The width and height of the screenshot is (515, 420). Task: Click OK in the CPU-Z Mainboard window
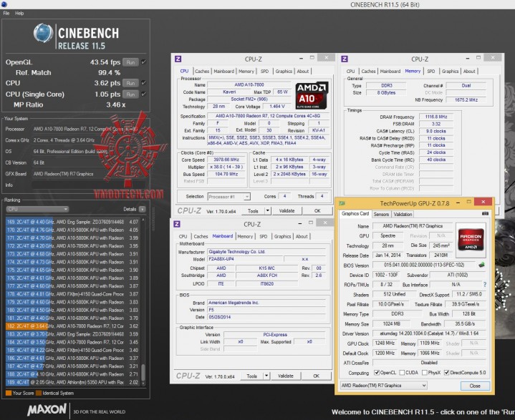[317, 376]
